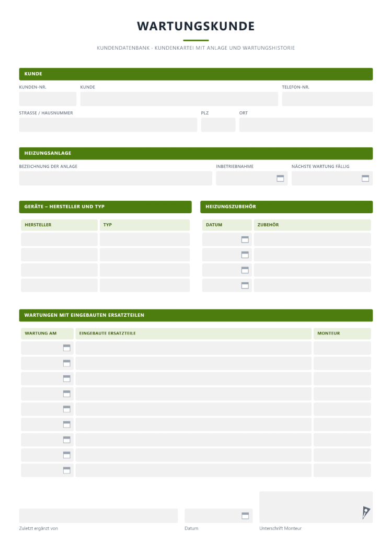Click the Monteur column header
392x554 pixels.
click(x=342, y=333)
